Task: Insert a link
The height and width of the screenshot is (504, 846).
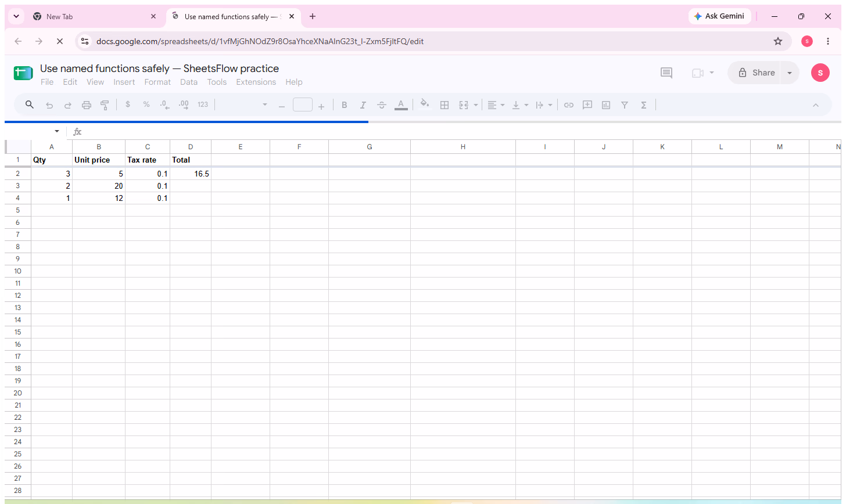Action: (569, 105)
